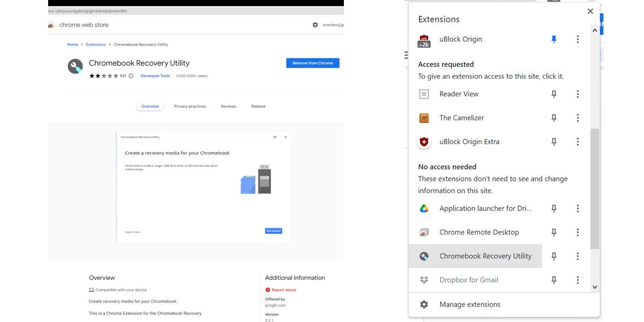Click the recovery utility screenshot preview
Image resolution: width=644 pixels, height=322 pixels.
(203, 187)
